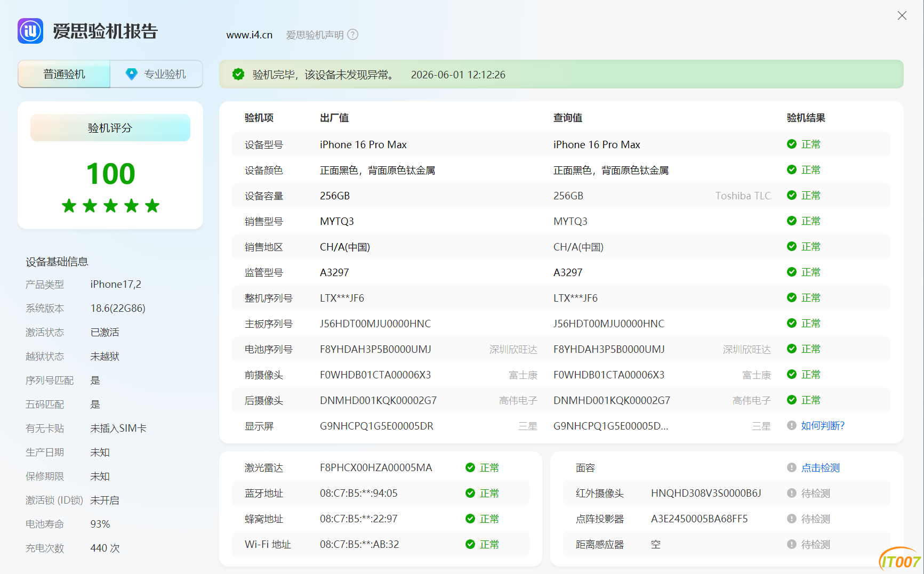Click the check icon in 蜂窝地址 row
924x574 pixels.
coord(470,519)
